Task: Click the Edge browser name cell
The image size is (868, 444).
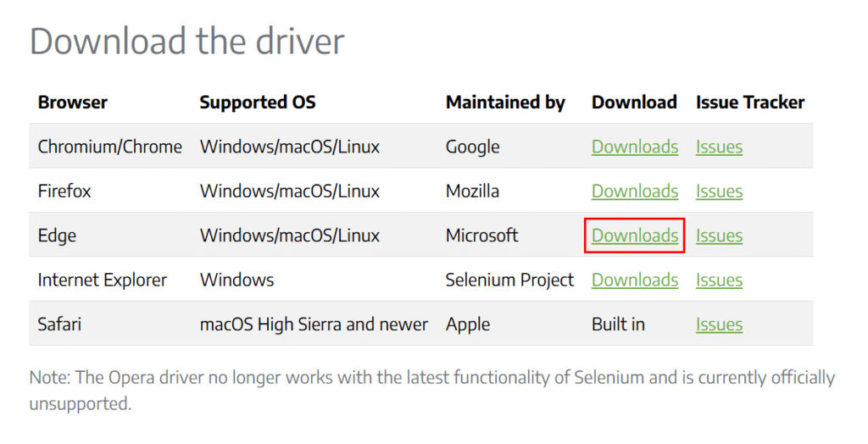Action: 57,236
